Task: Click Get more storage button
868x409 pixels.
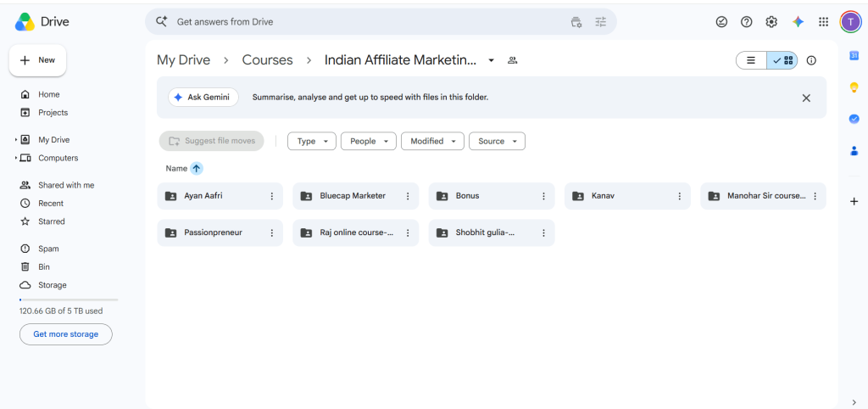Action: (66, 334)
